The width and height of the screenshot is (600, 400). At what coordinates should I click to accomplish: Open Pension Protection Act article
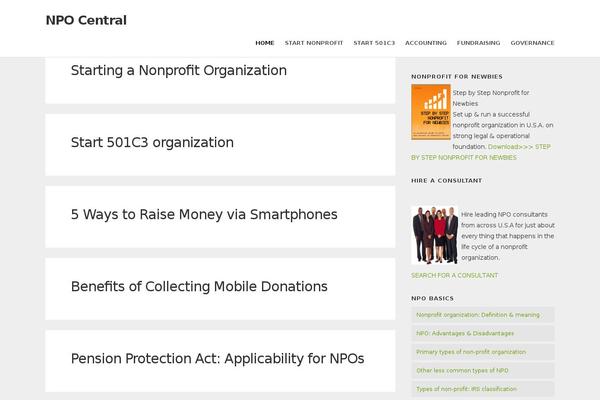coord(217,359)
